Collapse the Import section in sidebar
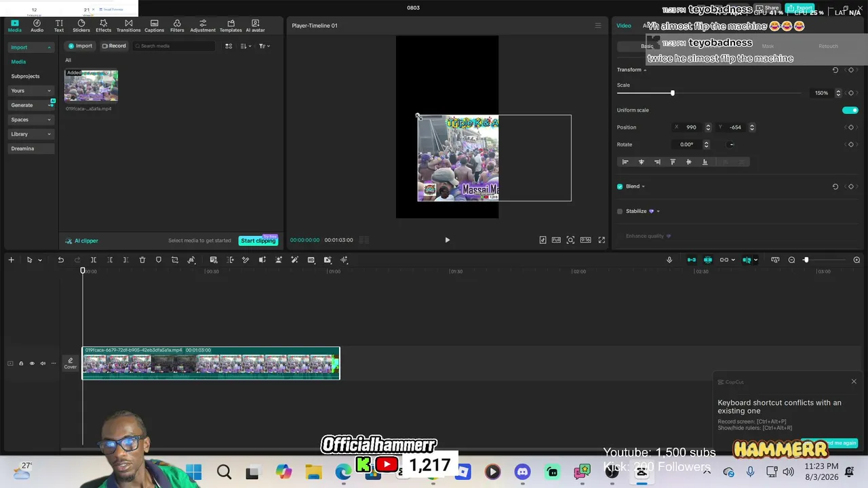The image size is (868, 488). (49, 47)
